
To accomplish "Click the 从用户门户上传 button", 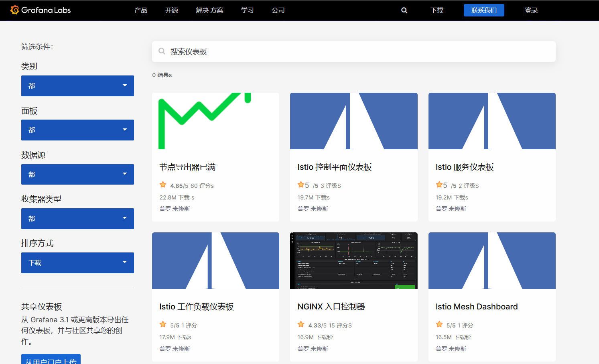I will [x=51, y=359].
